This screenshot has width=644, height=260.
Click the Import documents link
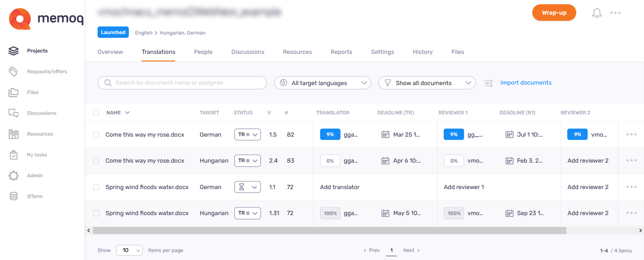(x=526, y=83)
